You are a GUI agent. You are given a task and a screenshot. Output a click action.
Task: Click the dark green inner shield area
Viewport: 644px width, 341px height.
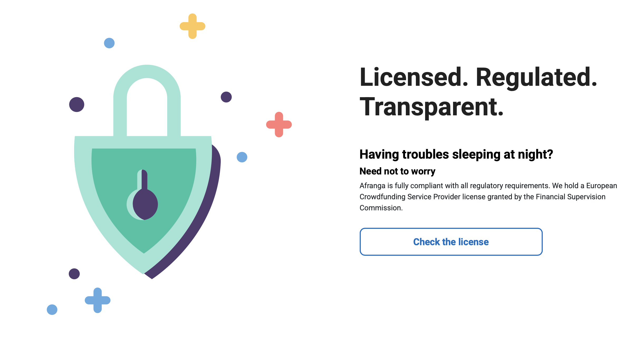(169, 185)
